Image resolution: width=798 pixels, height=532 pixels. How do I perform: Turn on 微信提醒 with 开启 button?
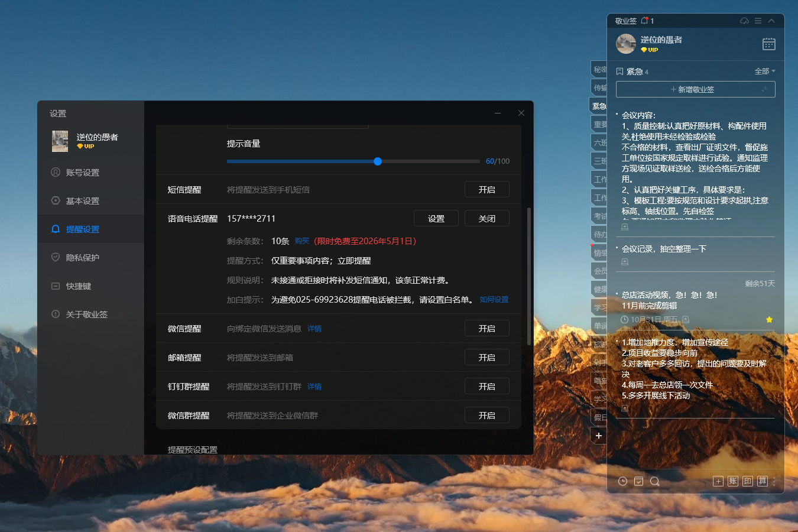486,329
